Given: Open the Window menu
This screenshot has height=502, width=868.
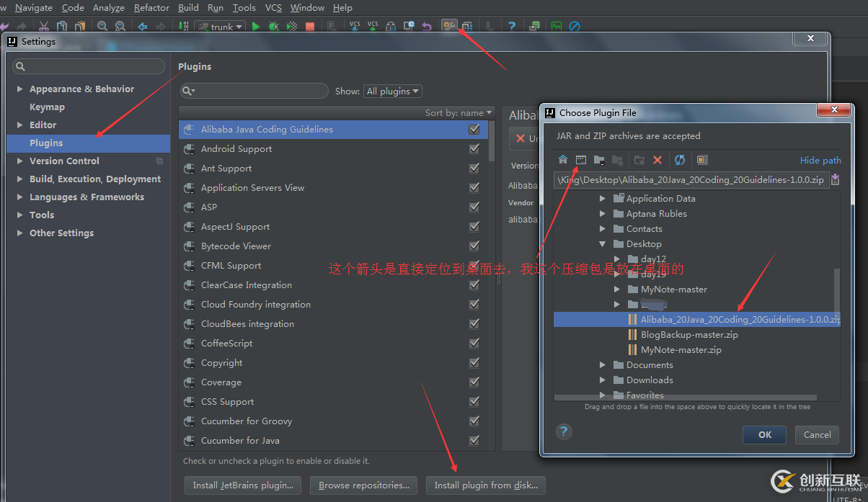Looking at the screenshot, I should pyautogui.click(x=307, y=7).
